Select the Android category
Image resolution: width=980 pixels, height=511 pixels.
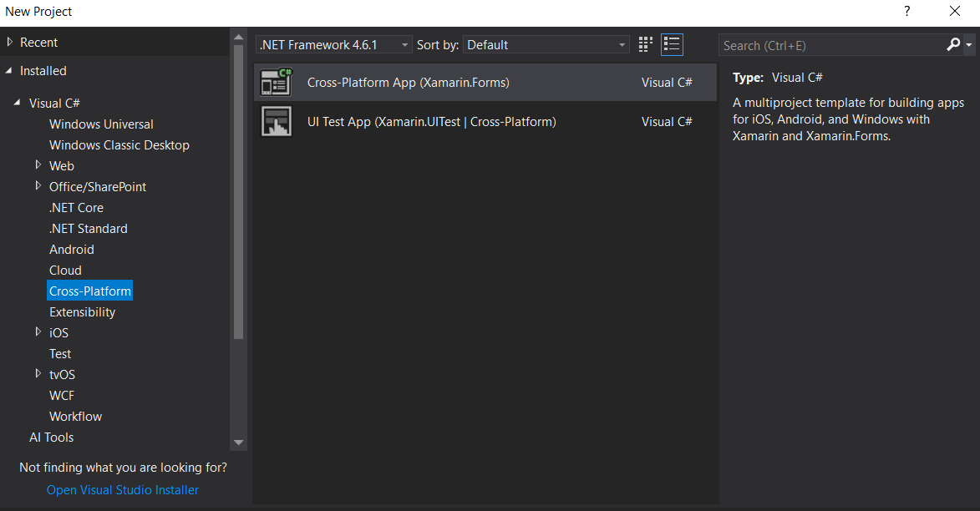pyautogui.click(x=72, y=250)
